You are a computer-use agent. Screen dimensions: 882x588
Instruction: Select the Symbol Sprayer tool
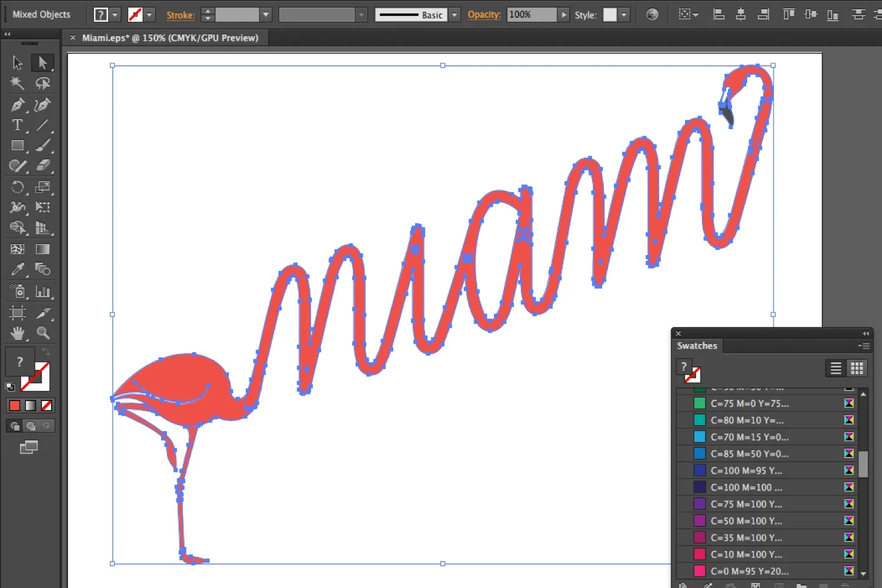point(17,291)
